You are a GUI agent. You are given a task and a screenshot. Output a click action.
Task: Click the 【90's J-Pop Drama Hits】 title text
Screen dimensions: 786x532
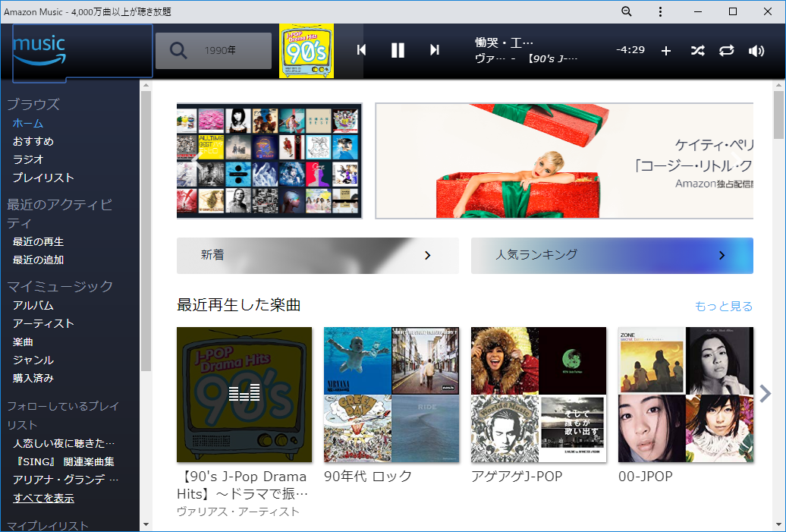click(x=242, y=485)
